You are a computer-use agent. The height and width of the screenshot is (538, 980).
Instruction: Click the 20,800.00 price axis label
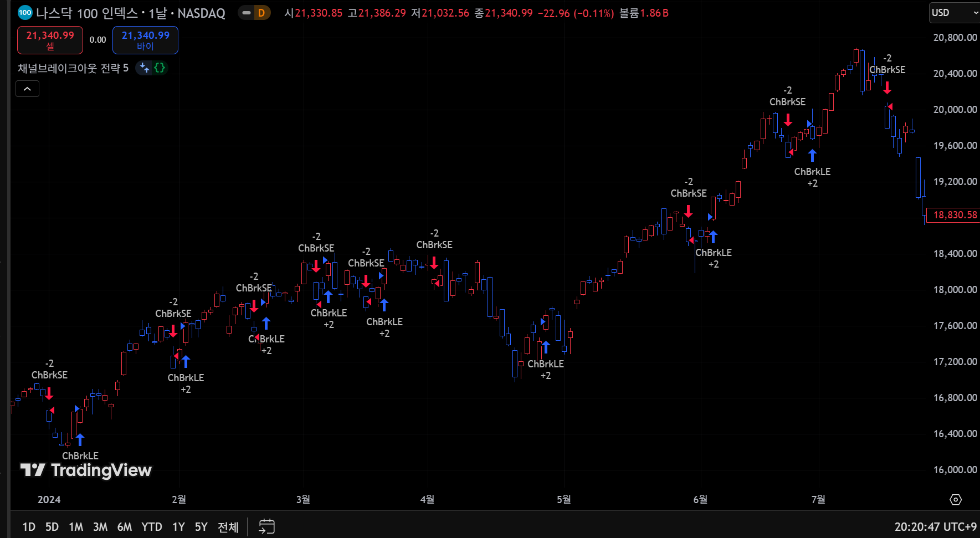coord(955,38)
